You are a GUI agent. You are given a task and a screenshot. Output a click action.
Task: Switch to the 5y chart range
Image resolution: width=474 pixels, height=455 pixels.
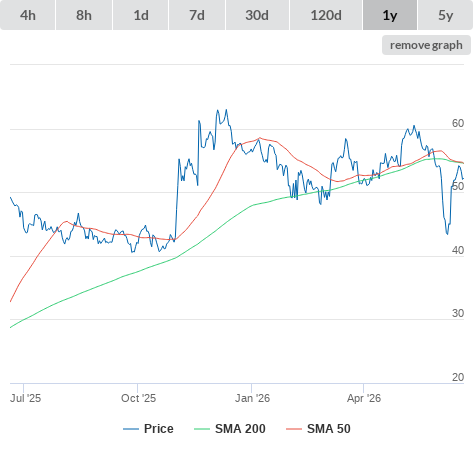pyautogui.click(x=446, y=15)
